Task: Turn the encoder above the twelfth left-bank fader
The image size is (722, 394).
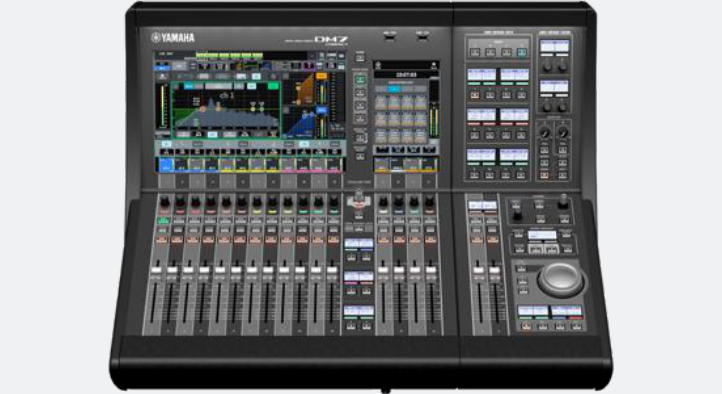Action: (334, 202)
